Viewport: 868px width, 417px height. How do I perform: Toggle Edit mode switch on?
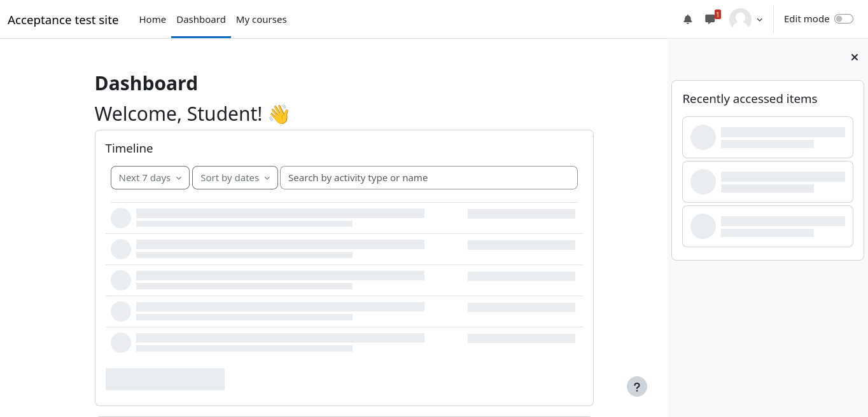point(843,19)
